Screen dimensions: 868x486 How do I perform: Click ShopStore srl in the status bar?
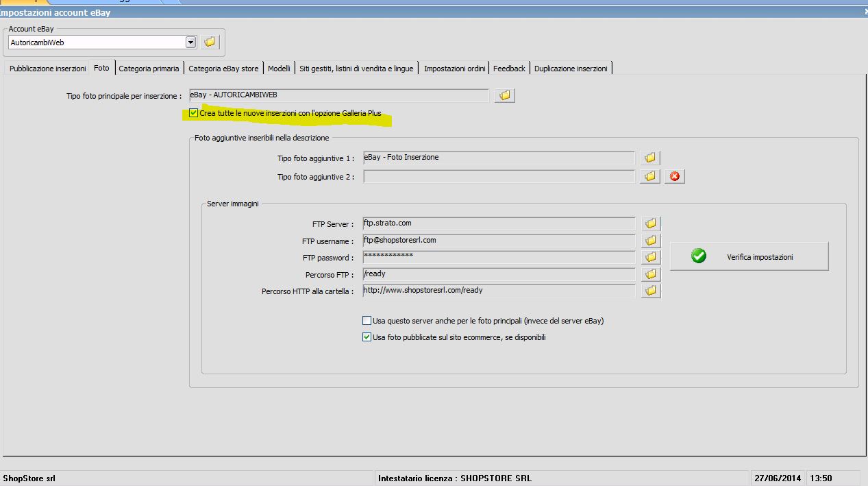[29, 478]
